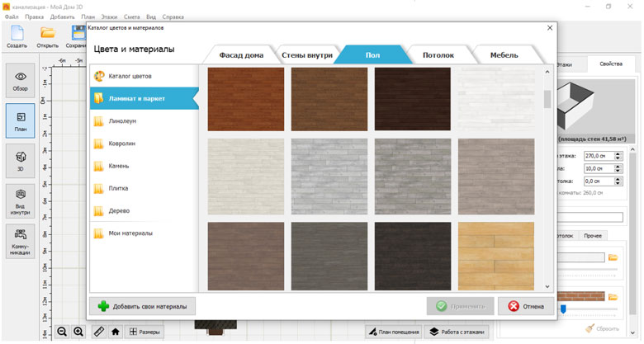Pick the light yellow wood parquet texture

click(495, 254)
